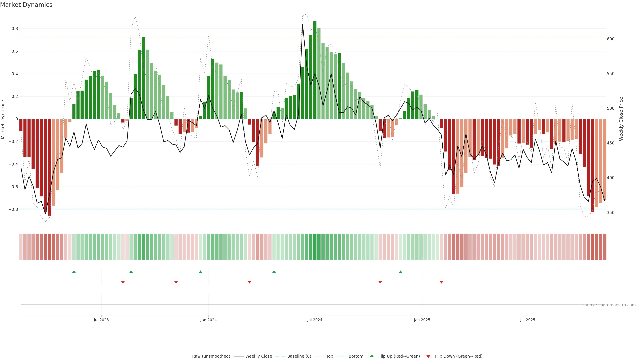Click the earliest green flip-up triangle marker
This screenshot has width=644, height=362.
pyautogui.click(x=74, y=272)
